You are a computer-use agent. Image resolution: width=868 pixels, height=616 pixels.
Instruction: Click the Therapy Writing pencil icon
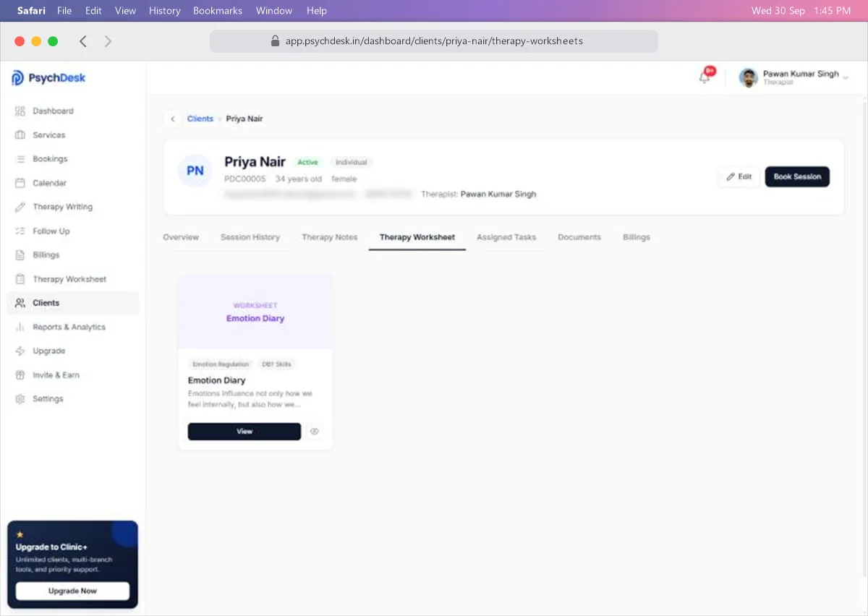(20, 207)
